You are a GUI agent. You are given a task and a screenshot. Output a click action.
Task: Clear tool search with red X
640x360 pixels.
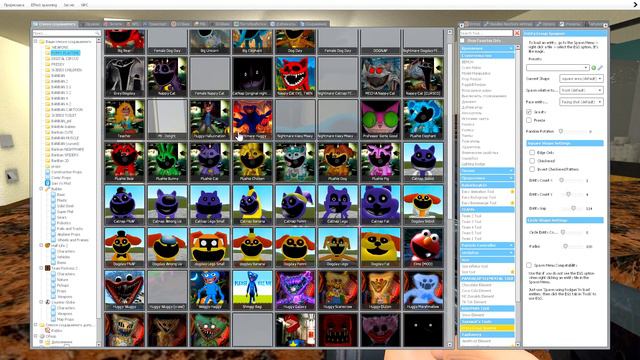click(x=517, y=33)
